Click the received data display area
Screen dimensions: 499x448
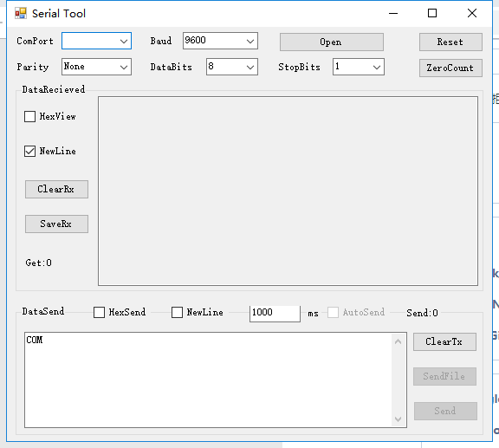(x=288, y=191)
